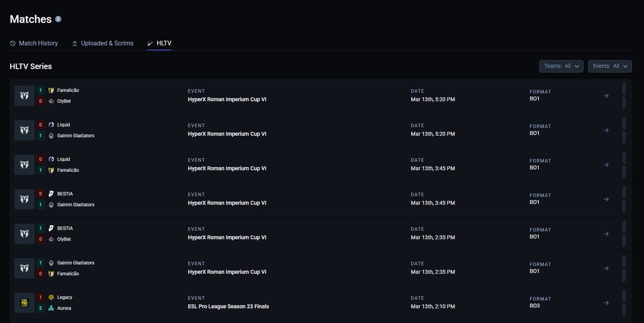Screen dimensions: 644x323
Task: Click HyperX Roman Imperium Cup VI in the Famalicão vs OlyBet row
Action: [x=227, y=99]
